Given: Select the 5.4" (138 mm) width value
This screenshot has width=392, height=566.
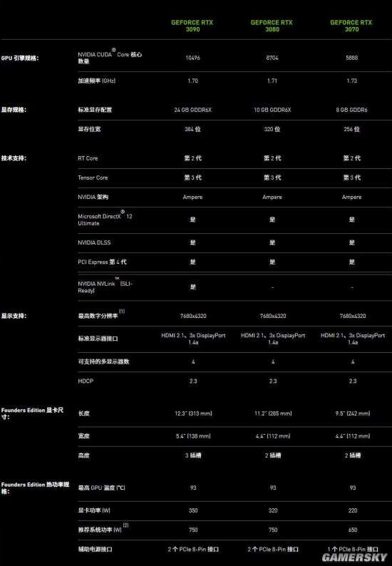Looking at the screenshot, I should pyautogui.click(x=193, y=436).
